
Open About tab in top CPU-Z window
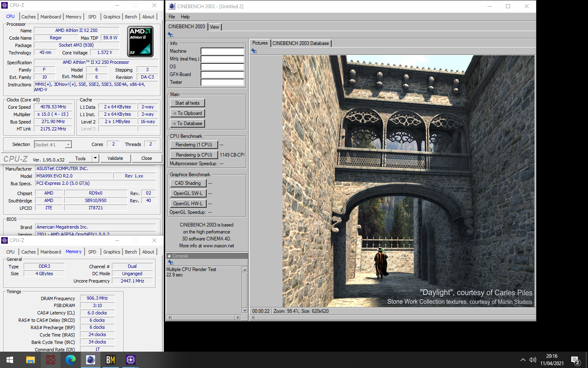click(148, 17)
